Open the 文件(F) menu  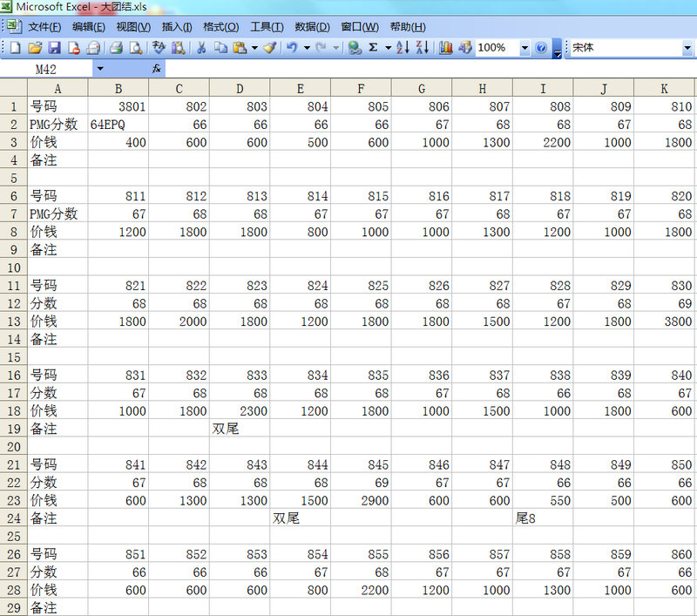[44, 27]
